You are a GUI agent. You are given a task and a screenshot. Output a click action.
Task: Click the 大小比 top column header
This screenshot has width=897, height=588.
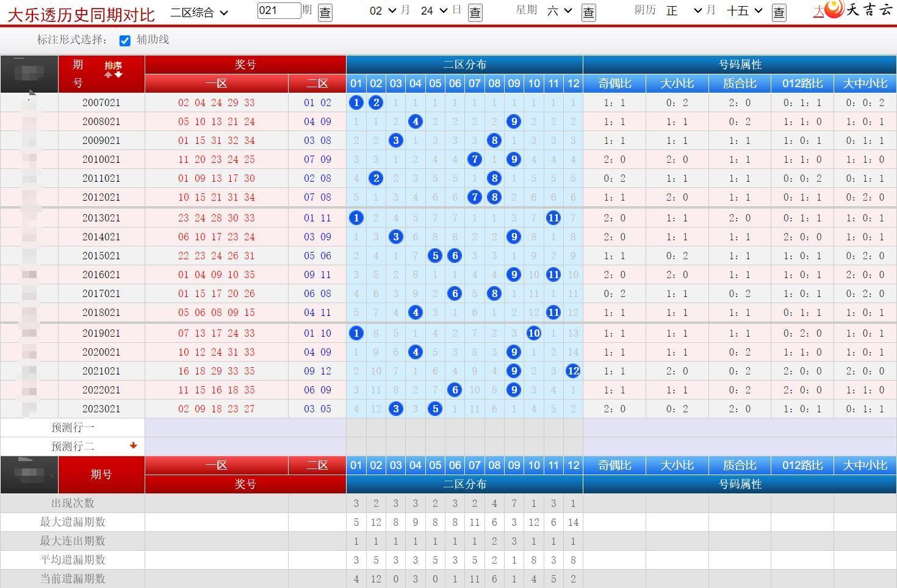[x=677, y=84]
